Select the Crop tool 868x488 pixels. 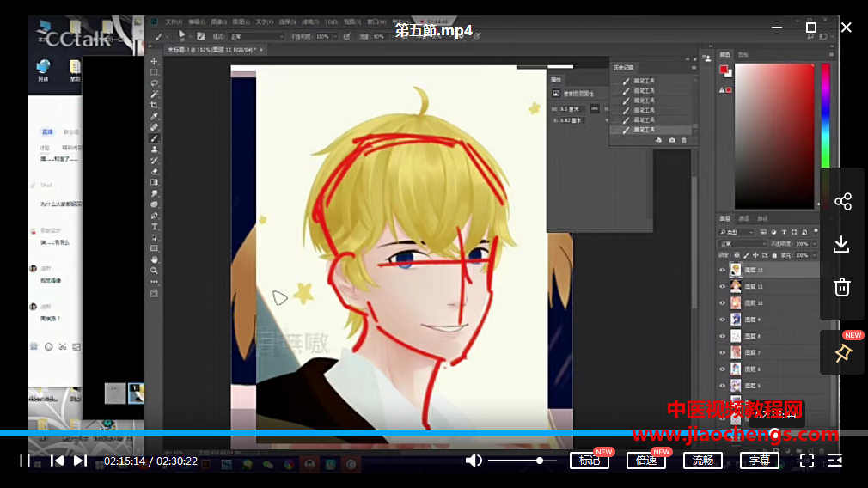pos(155,105)
